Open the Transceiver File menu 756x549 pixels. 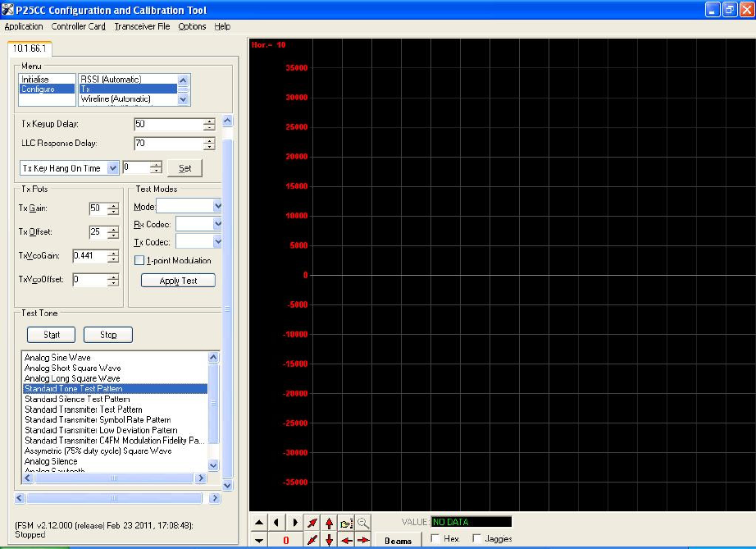click(142, 26)
